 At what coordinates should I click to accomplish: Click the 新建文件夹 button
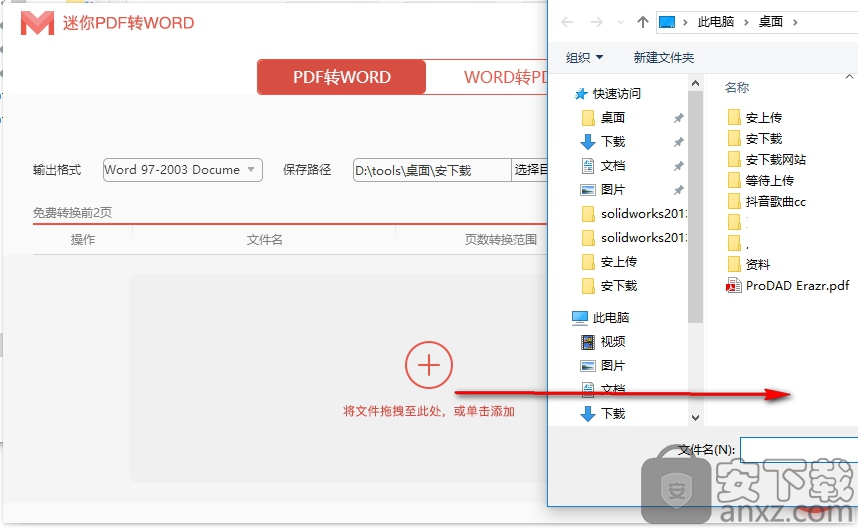[663, 57]
